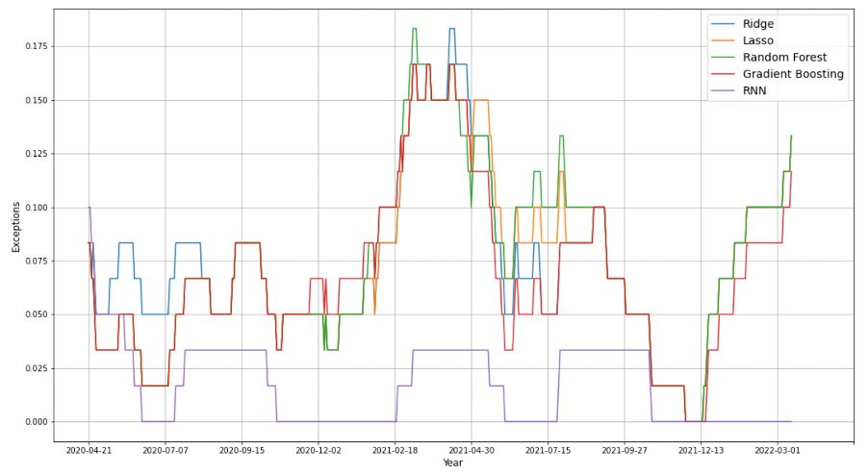Click the RNN legend label
The width and height of the screenshot is (868, 475).
754,90
